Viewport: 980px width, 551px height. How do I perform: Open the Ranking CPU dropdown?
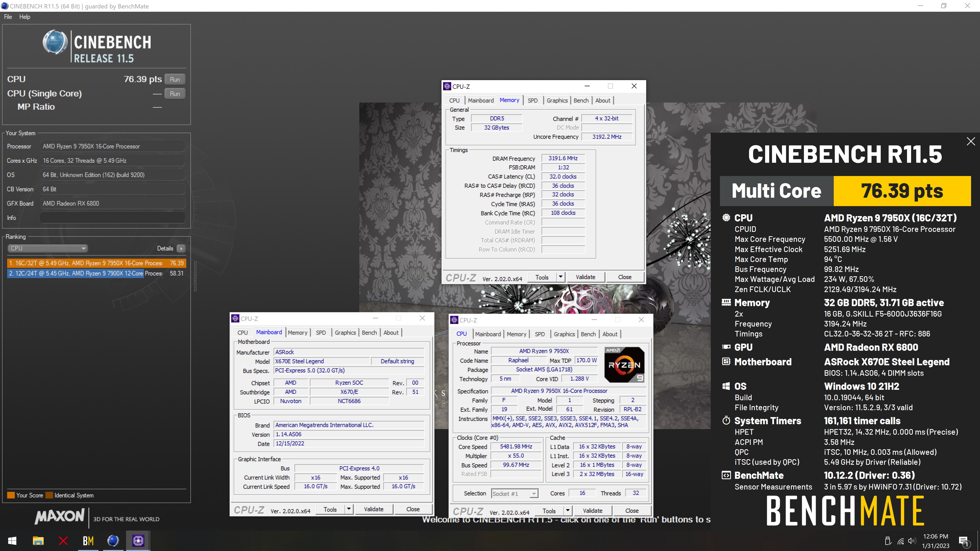[x=47, y=248]
